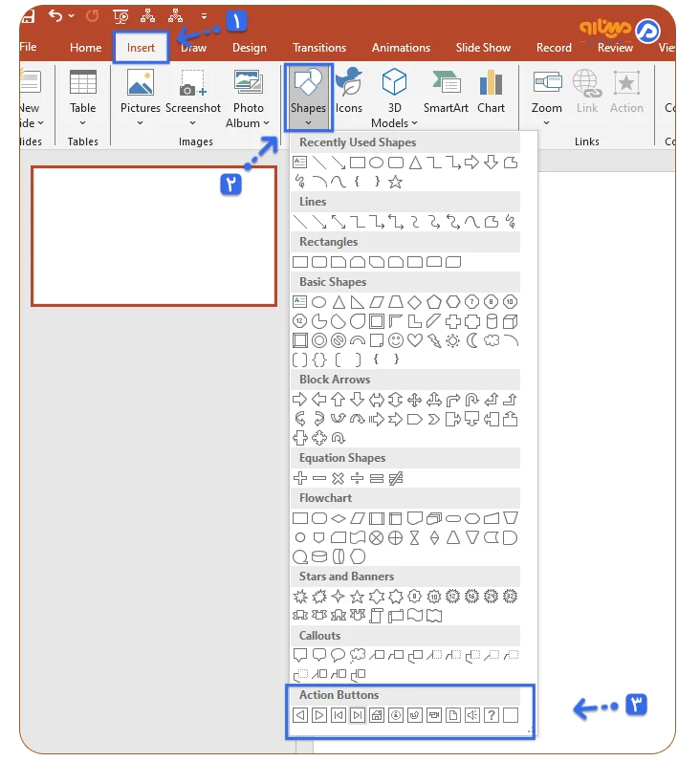The width and height of the screenshot is (700, 762).
Task: Click the Undo arrow in the title bar
Action: pos(55,16)
